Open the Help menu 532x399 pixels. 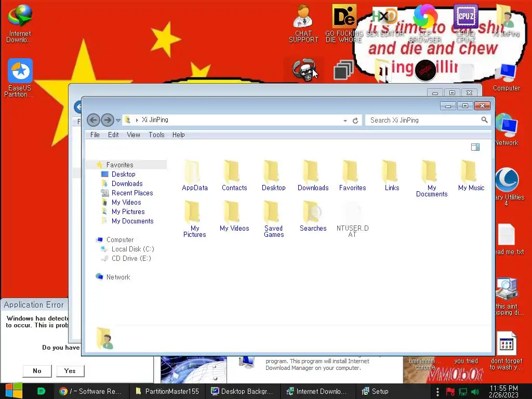[x=179, y=135]
